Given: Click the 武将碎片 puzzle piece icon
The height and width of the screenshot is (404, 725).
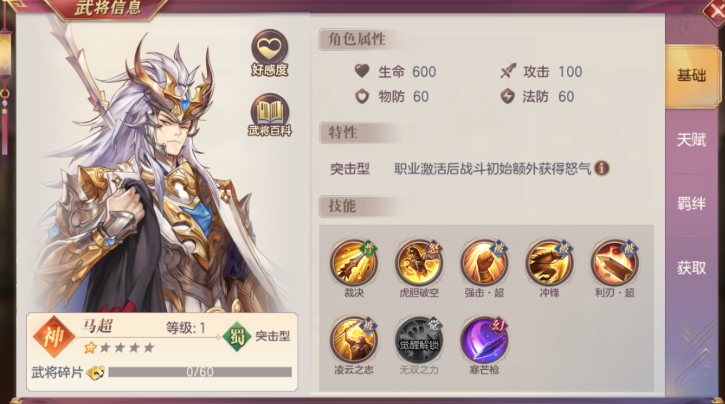Looking at the screenshot, I should coord(96,372).
